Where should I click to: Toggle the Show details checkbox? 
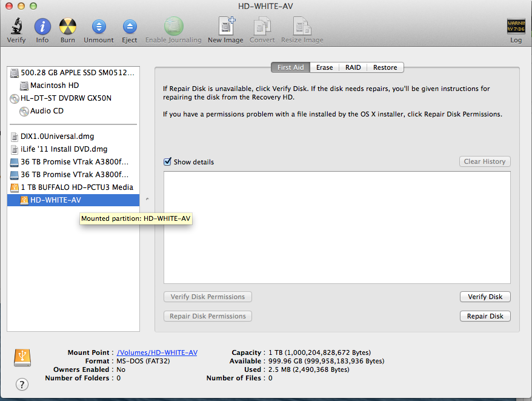[167, 161]
